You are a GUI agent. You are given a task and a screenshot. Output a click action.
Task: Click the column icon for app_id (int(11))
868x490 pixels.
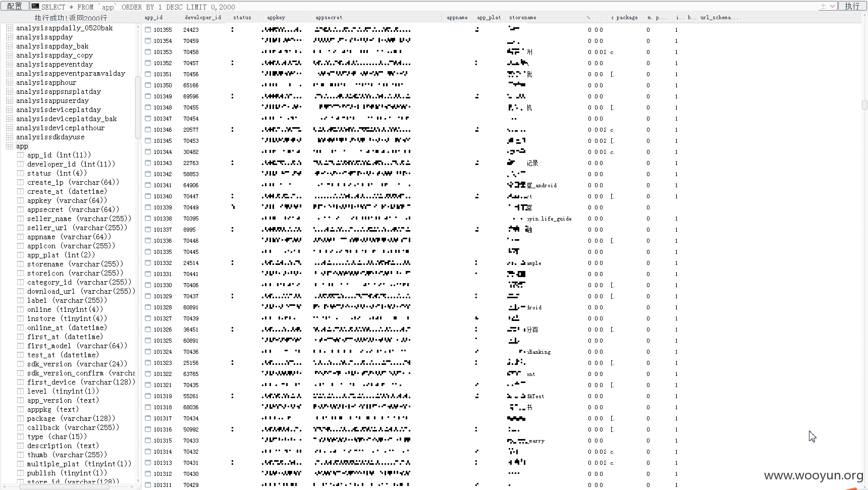[x=21, y=155]
